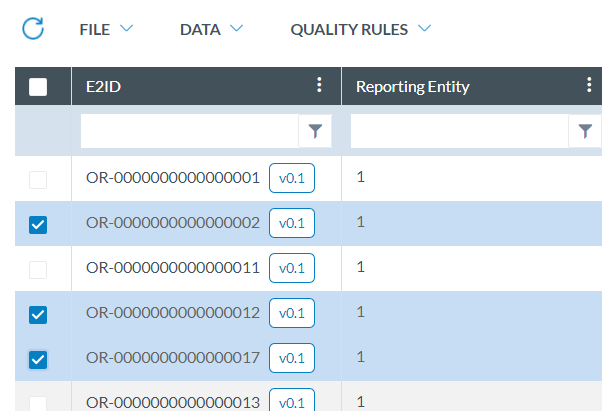Screen dimensions: 602x411
Task: Uncheck the OR-0000000000000012 row checkbox
Action: (38, 314)
